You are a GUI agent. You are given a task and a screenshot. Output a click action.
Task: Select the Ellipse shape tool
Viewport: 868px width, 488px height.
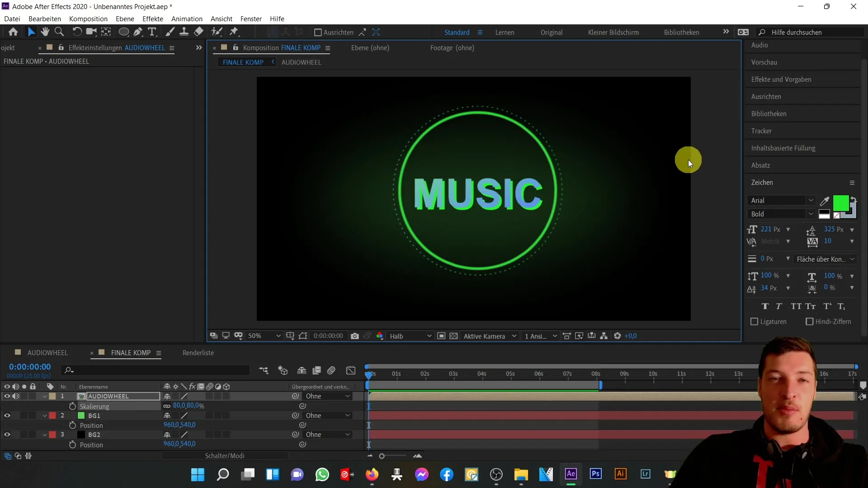point(123,32)
